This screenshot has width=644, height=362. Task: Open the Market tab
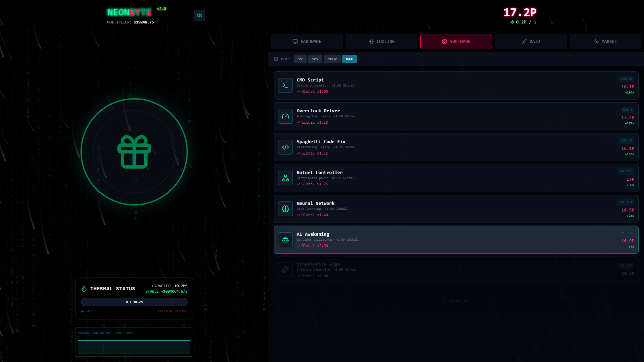[x=605, y=42]
